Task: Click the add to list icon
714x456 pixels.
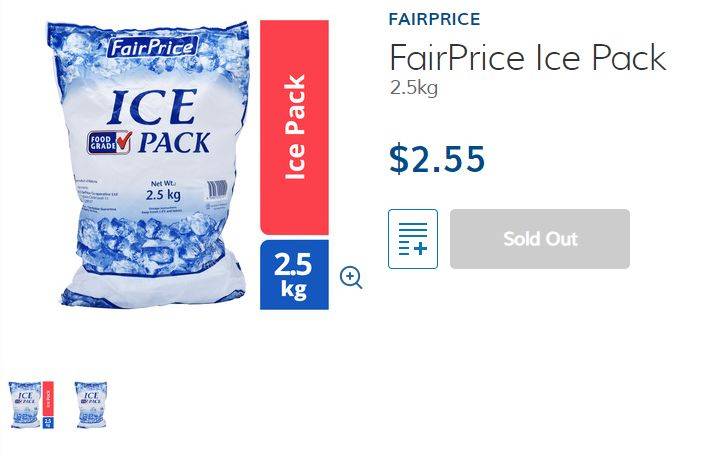Action: pyautogui.click(x=413, y=239)
